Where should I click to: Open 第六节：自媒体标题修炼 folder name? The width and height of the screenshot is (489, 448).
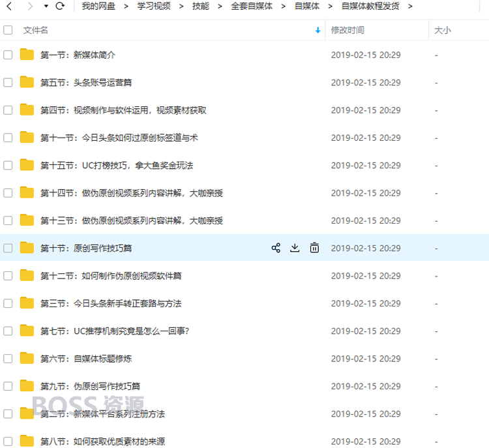[86, 359]
